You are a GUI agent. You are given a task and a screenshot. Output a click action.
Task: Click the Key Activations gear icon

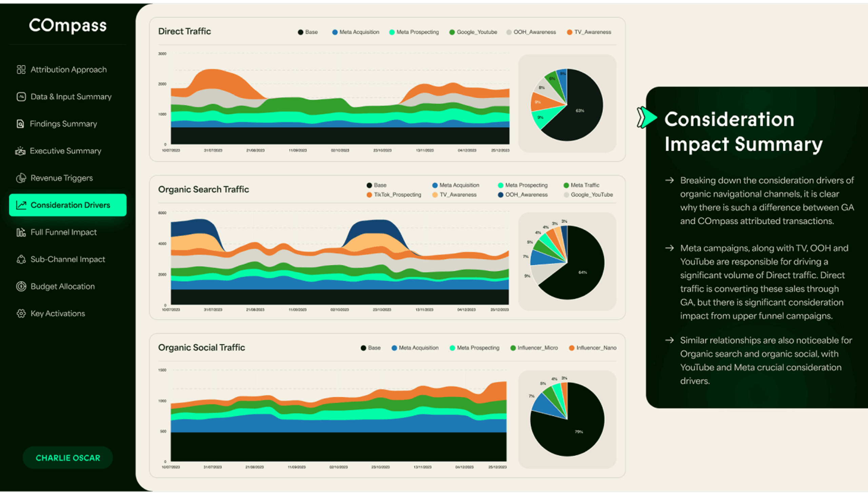point(21,313)
